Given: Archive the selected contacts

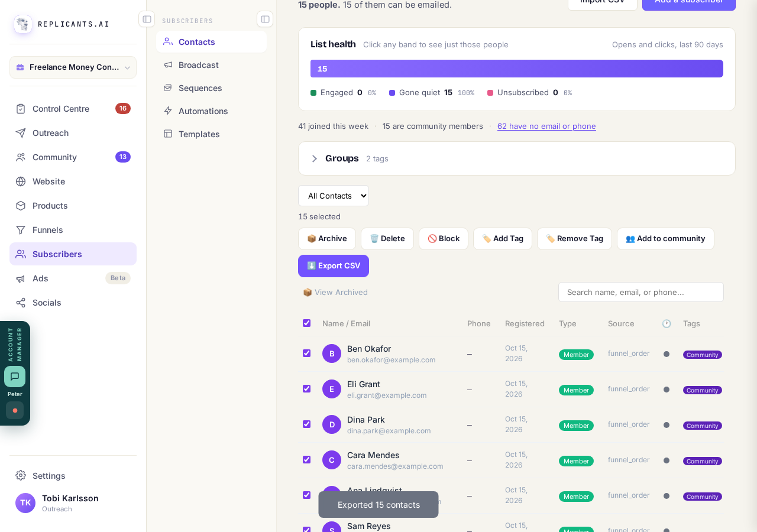Looking at the screenshot, I should pyautogui.click(x=327, y=239).
